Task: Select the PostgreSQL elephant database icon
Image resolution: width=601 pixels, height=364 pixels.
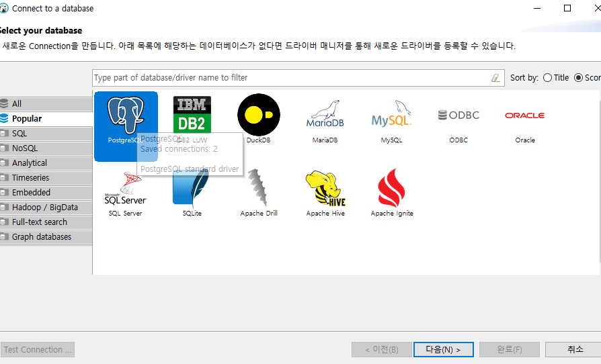Action: (x=126, y=115)
